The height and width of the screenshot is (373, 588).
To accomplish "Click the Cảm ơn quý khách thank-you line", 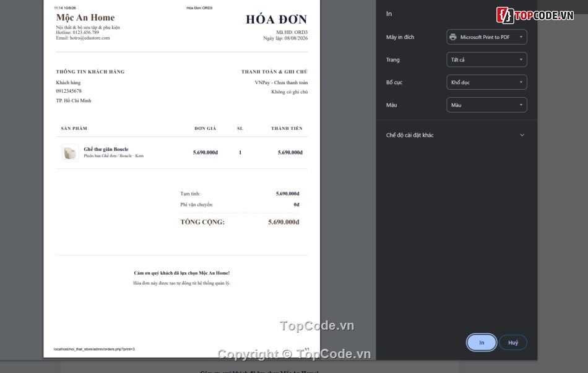I will click(x=182, y=273).
